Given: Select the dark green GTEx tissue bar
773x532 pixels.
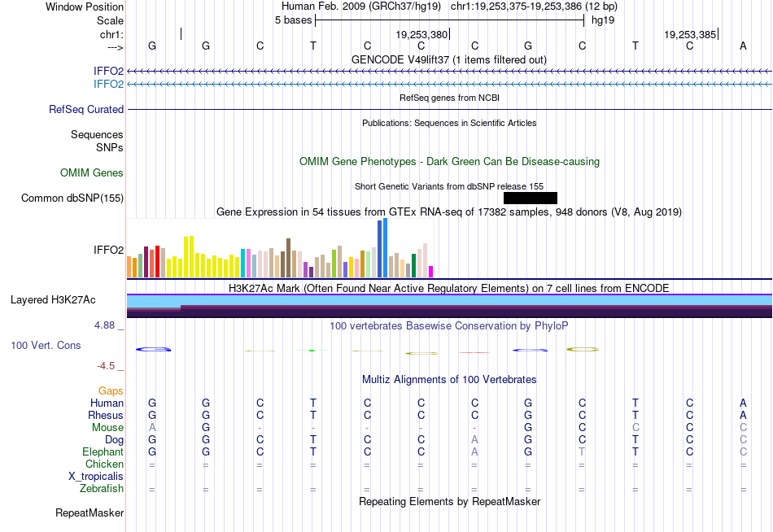Looking at the screenshot, I should point(414,266).
